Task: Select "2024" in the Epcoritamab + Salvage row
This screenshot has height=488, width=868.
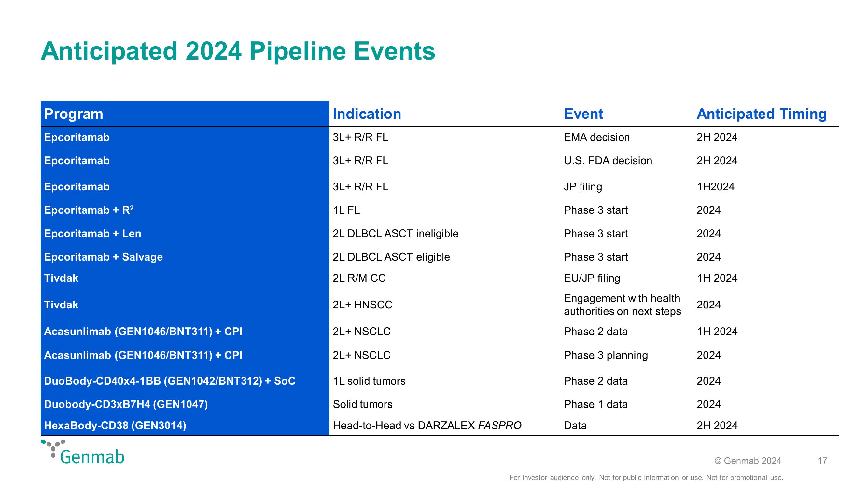Action: pos(708,257)
